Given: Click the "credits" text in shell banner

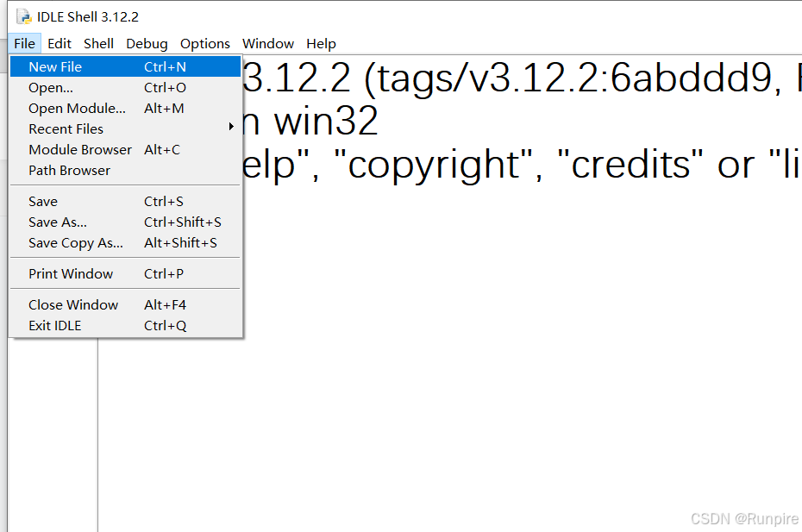Looking at the screenshot, I should coord(630,166).
